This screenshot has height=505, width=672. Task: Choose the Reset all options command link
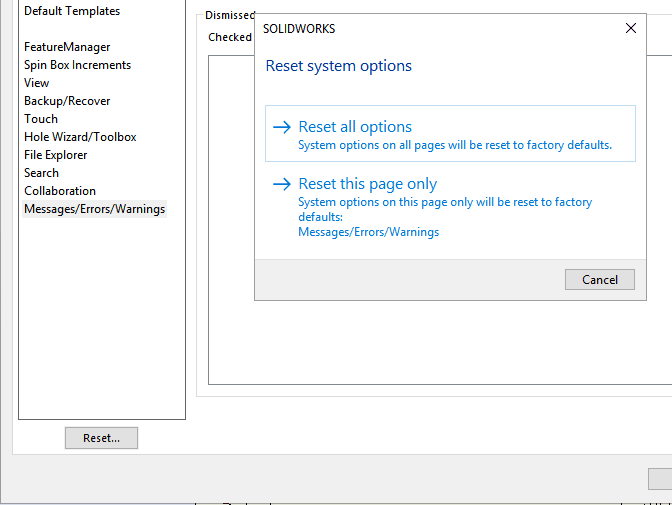pos(355,127)
